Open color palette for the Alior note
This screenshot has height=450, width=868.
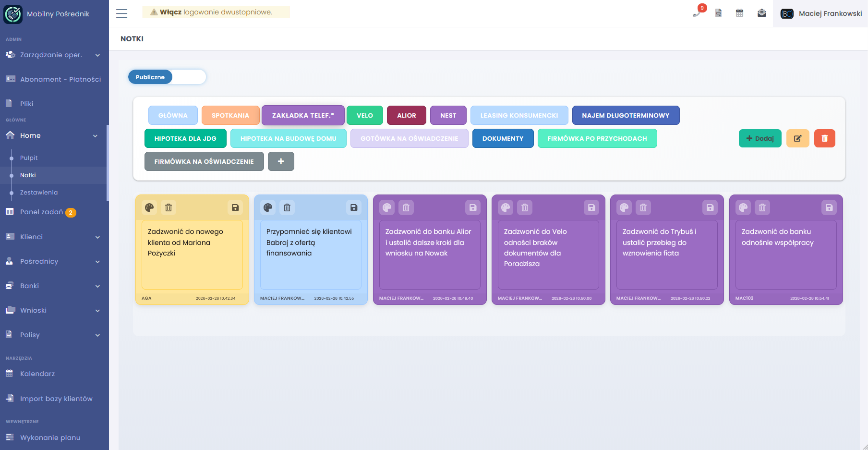point(387,207)
